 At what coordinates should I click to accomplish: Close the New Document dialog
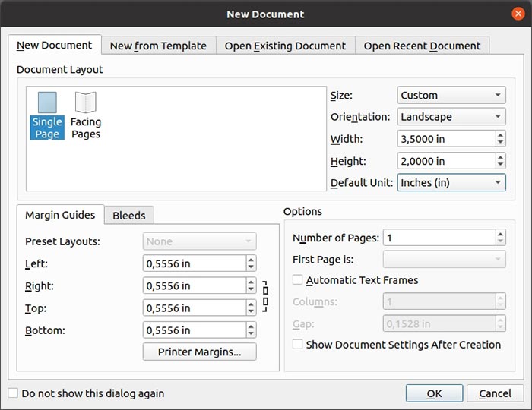pos(518,14)
